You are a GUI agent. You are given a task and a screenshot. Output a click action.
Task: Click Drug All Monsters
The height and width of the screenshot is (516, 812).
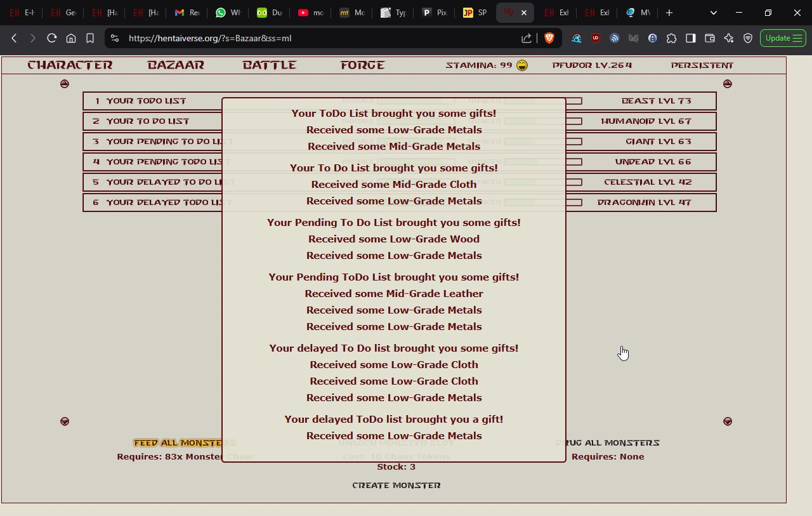tap(608, 443)
